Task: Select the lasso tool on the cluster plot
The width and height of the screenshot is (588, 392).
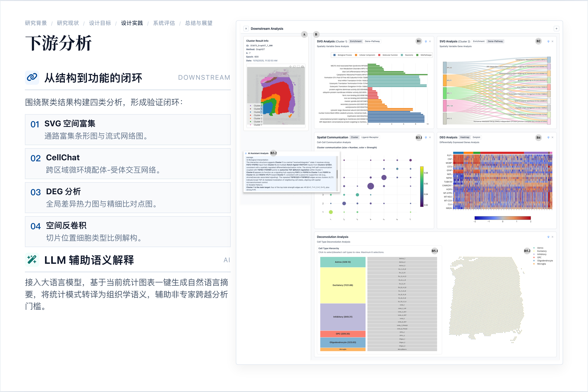Action: coord(295,66)
